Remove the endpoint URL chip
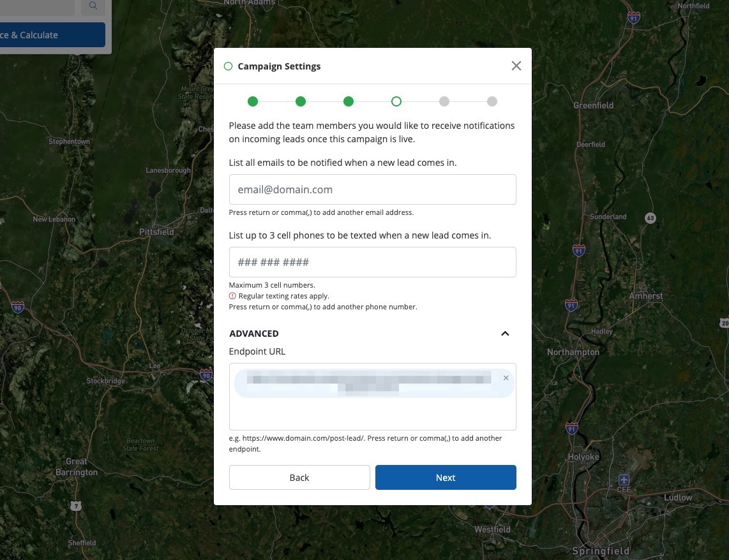The height and width of the screenshot is (560, 729). [x=506, y=378]
